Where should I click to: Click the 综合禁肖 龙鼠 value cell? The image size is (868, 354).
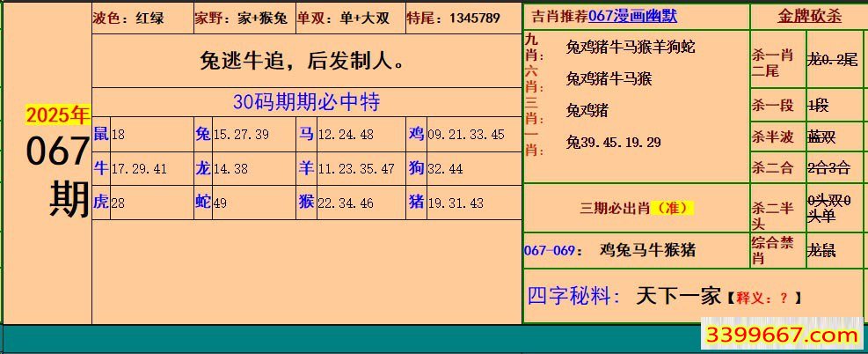(x=834, y=251)
